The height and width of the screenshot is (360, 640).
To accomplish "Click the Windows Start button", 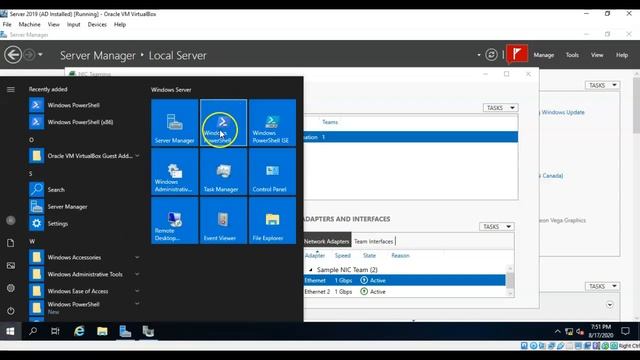I will click(x=10, y=331).
